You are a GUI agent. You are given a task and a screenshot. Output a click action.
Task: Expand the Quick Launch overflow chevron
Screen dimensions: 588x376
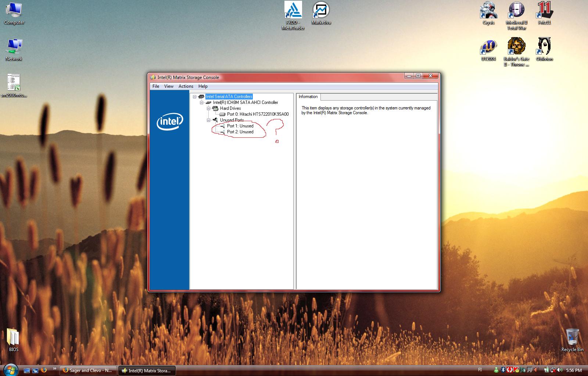[55, 369]
